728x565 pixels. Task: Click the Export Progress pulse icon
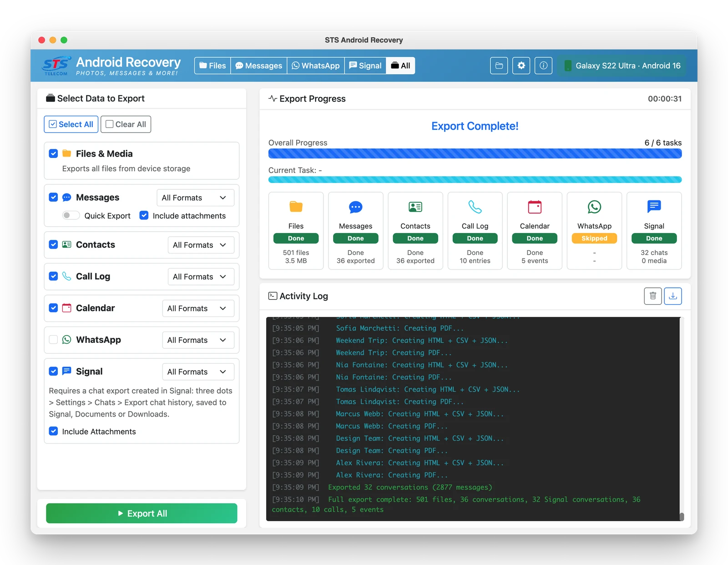coord(273,98)
